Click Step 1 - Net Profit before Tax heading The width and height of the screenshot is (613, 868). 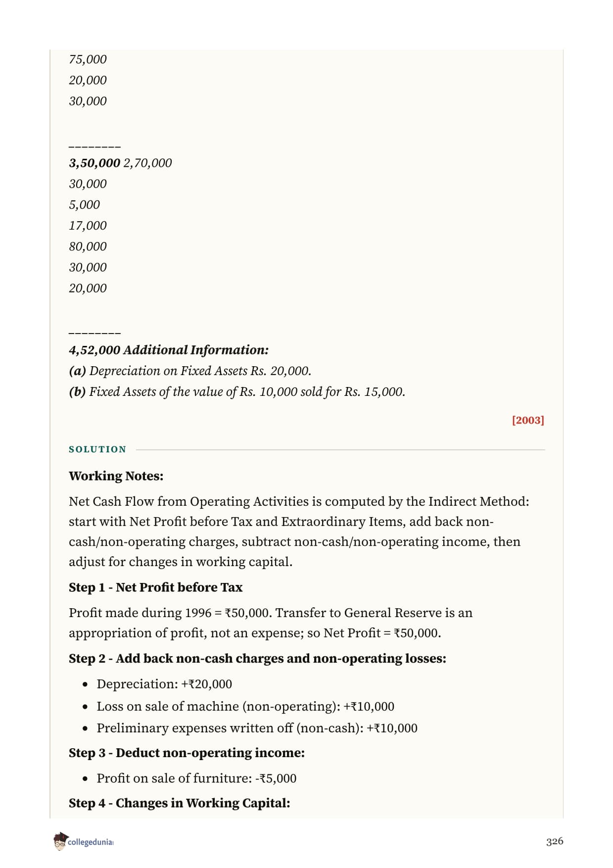point(156,587)
